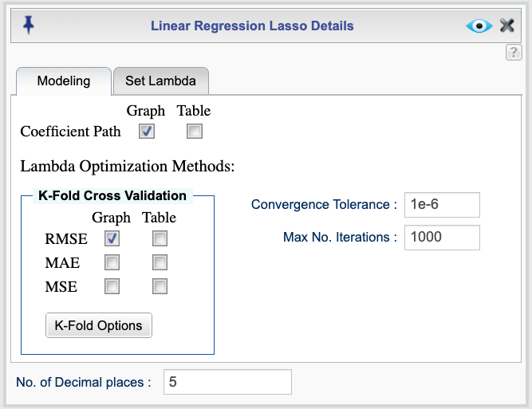Pin the Lasso Details dialog
The image size is (532, 409).
29,25
